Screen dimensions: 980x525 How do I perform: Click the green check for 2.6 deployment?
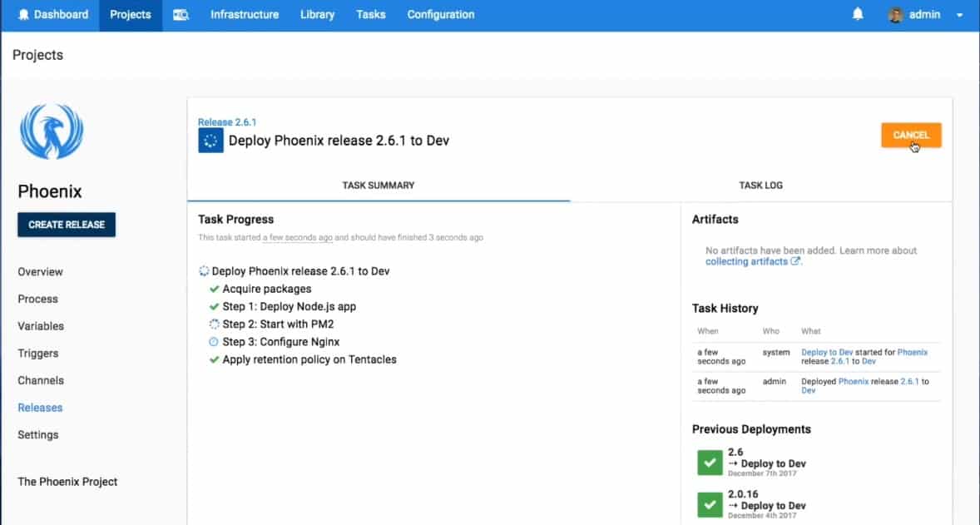(710, 463)
